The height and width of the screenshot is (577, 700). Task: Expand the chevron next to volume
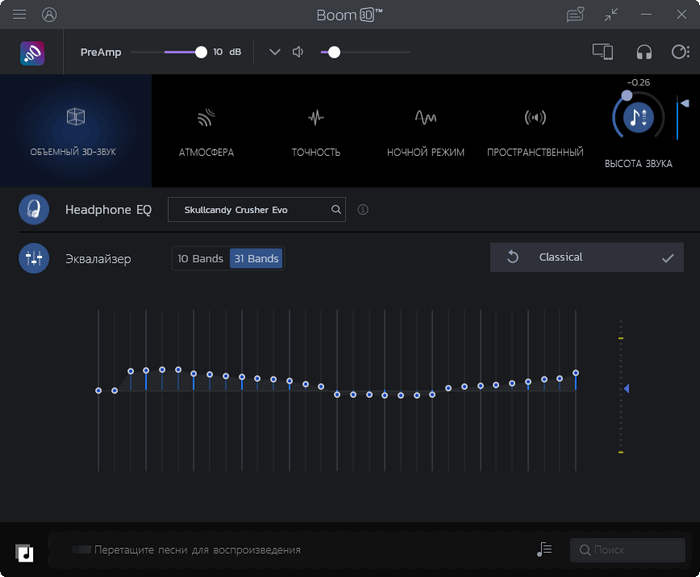[275, 52]
